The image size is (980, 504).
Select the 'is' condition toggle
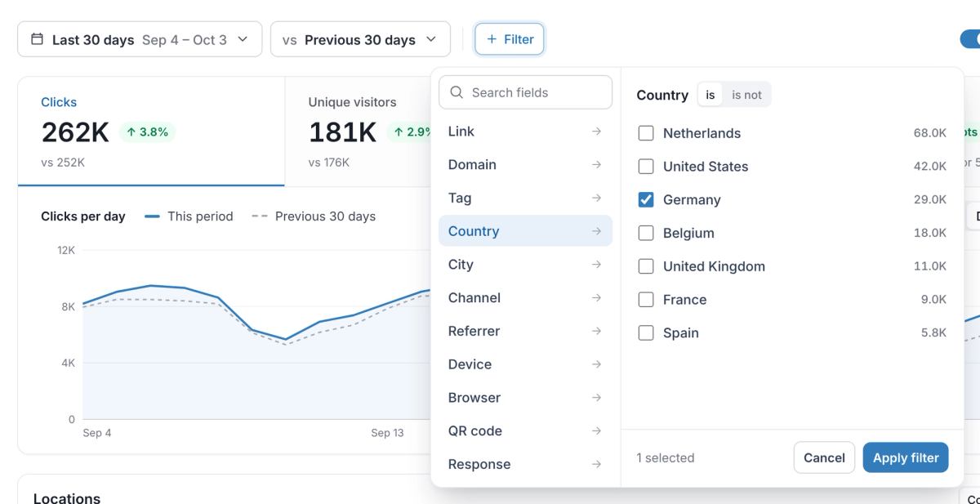710,95
